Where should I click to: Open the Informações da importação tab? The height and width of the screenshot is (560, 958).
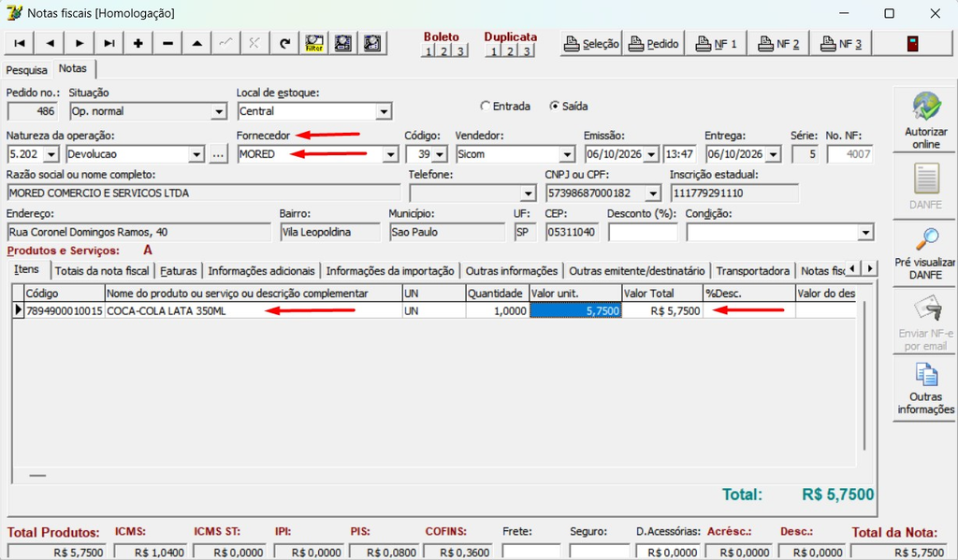390,271
